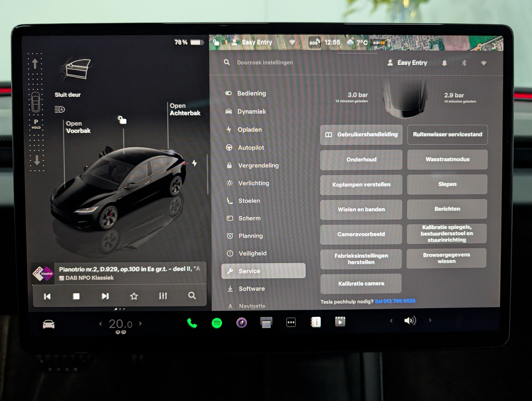Toggle the auto high beam headlight icon
The height and width of the screenshot is (401, 532).
60,110
